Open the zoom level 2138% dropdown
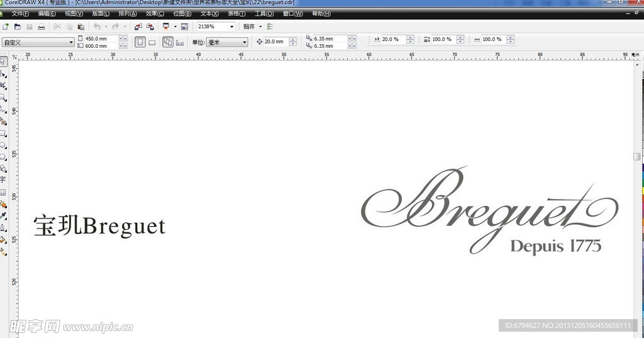 click(231, 26)
